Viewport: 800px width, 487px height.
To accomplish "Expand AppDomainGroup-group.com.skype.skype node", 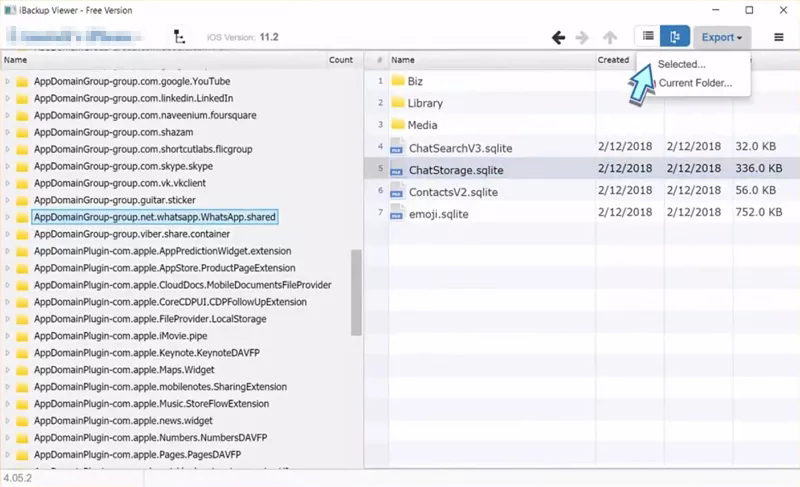I will click(x=8, y=166).
